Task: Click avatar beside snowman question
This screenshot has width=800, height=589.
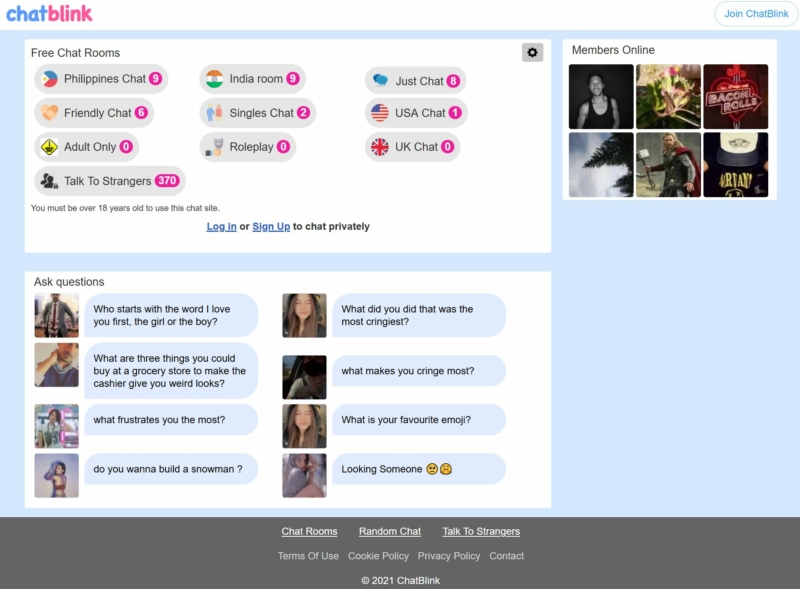Action: click(x=57, y=475)
